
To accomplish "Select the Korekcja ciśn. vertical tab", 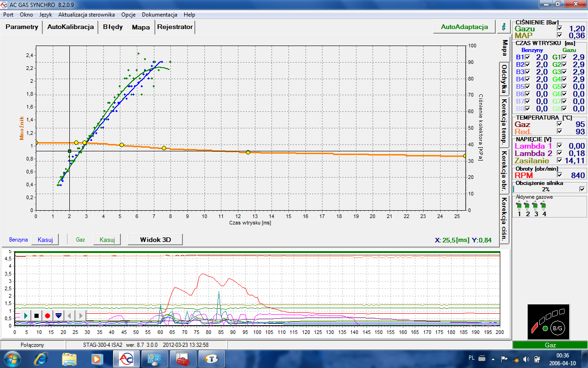I will click(504, 219).
